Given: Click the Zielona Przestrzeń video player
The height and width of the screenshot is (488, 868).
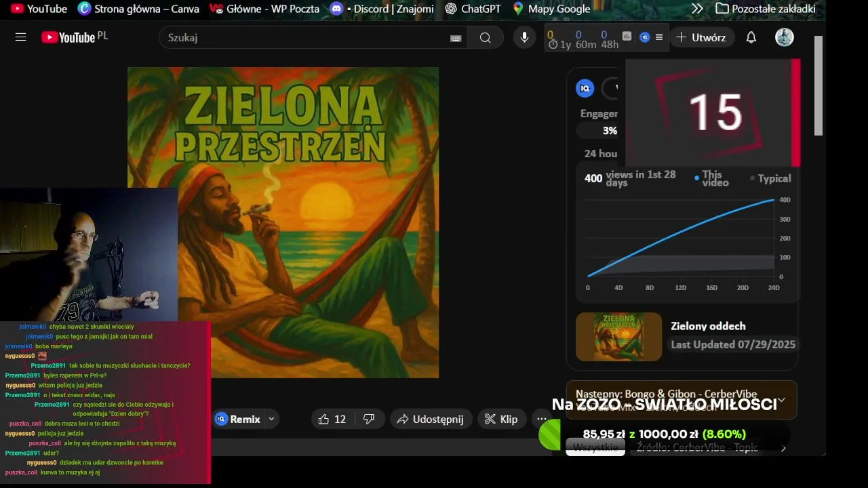Looking at the screenshot, I should click(x=283, y=222).
